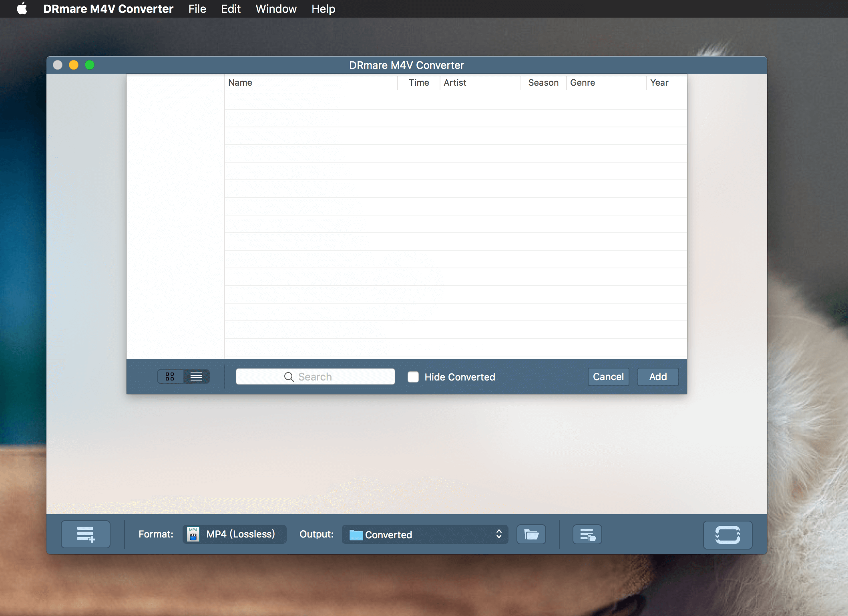Screen dimensions: 848x616
Task: Switch to grid view icon
Action: pyautogui.click(x=170, y=376)
